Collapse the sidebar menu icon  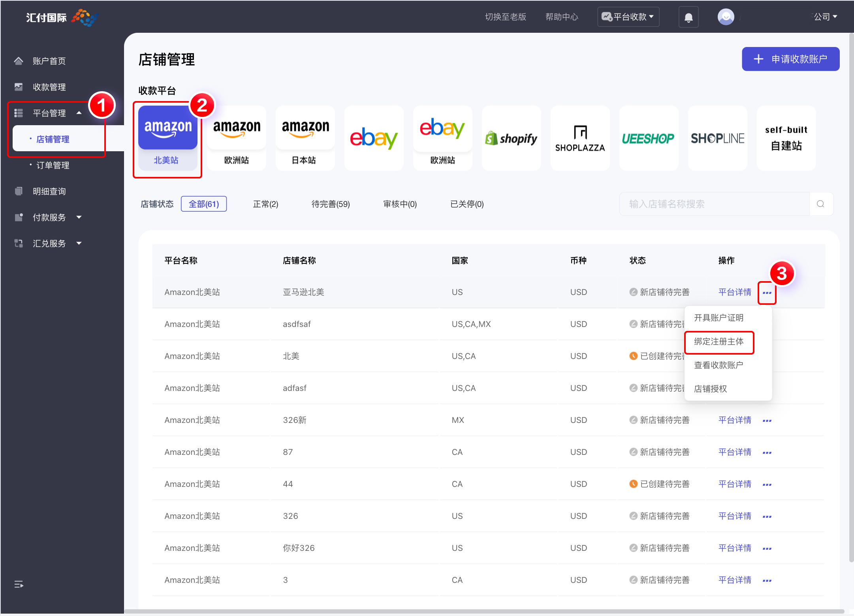pos(19,584)
